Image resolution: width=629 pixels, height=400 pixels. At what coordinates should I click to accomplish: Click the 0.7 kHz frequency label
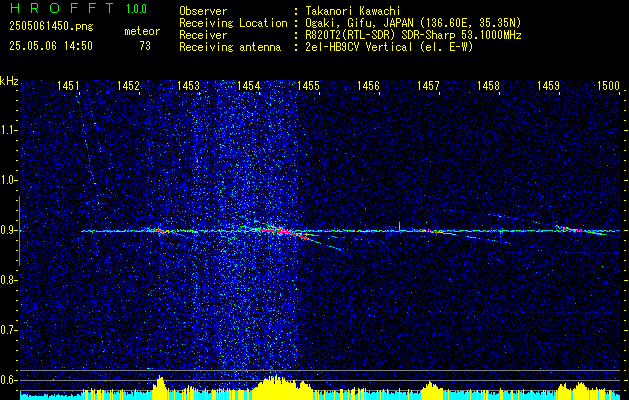[9, 330]
